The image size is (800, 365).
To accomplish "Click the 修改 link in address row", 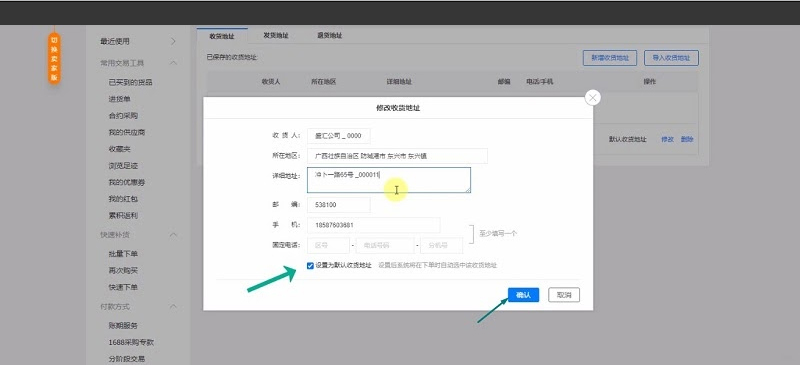I will [667, 139].
